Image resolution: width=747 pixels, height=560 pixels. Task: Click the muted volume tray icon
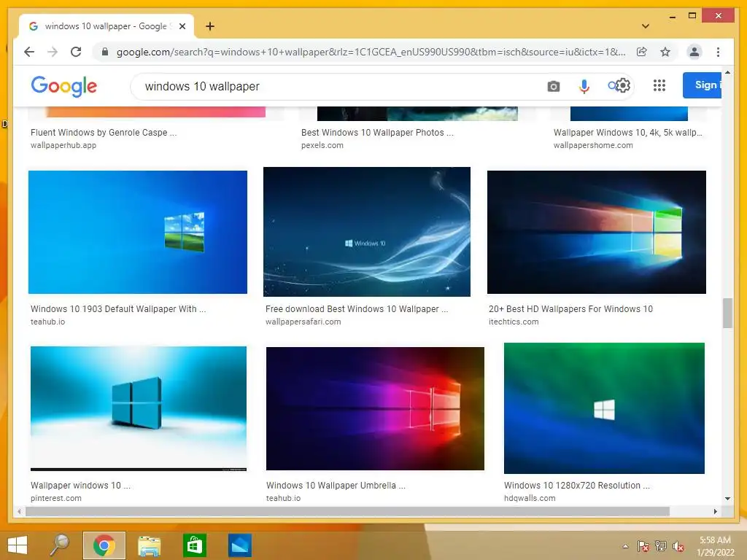click(678, 546)
